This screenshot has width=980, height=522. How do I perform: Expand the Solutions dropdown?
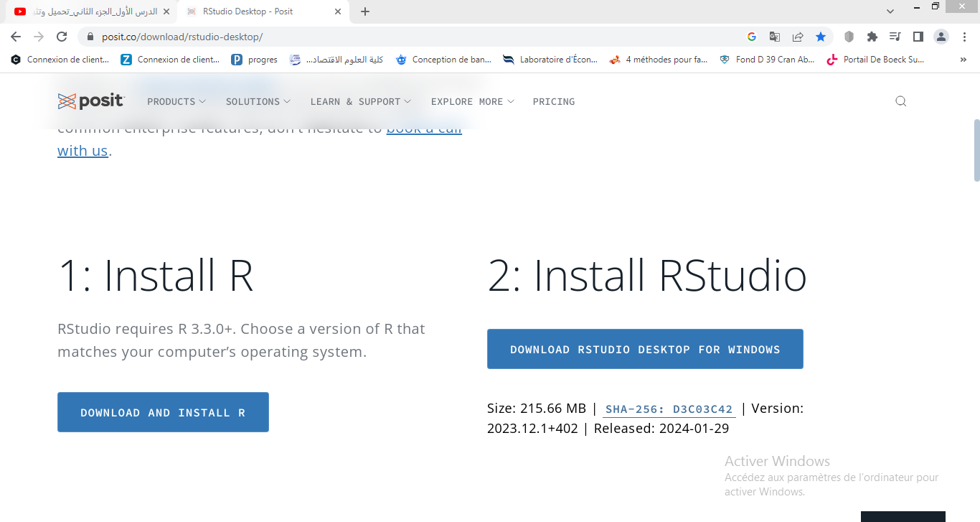coord(258,101)
